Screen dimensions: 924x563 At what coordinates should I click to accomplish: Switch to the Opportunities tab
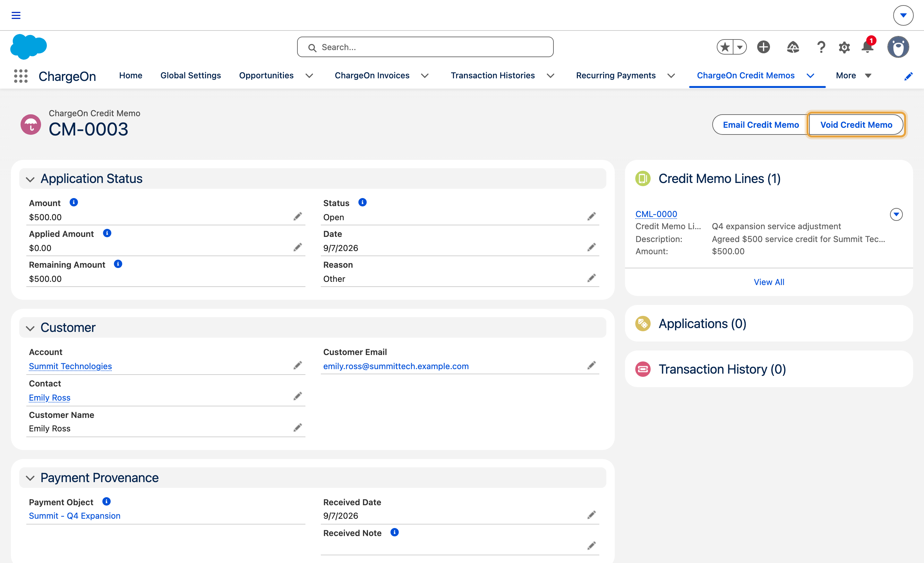point(266,76)
